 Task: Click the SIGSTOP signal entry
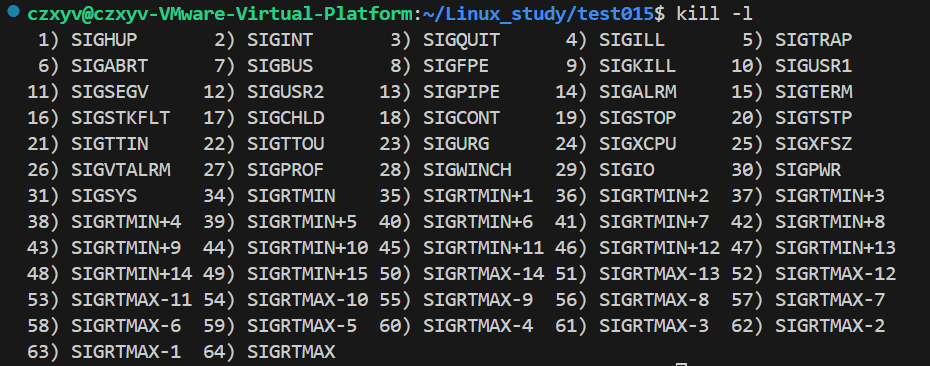[x=638, y=118]
